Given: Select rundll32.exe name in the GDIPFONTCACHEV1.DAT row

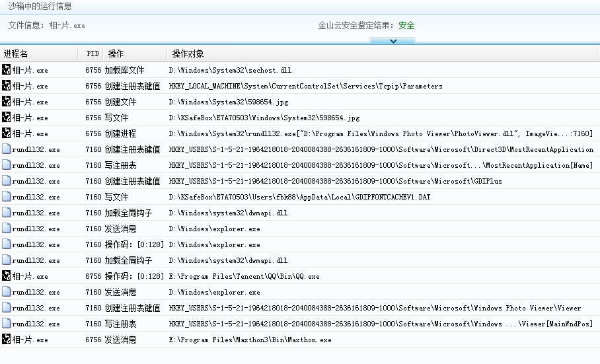Looking at the screenshot, I should 36,198.
